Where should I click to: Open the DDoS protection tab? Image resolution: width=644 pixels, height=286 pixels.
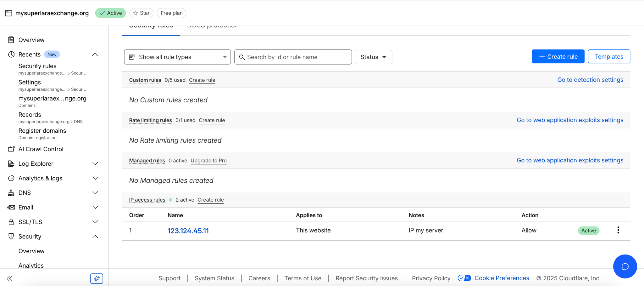tap(213, 27)
